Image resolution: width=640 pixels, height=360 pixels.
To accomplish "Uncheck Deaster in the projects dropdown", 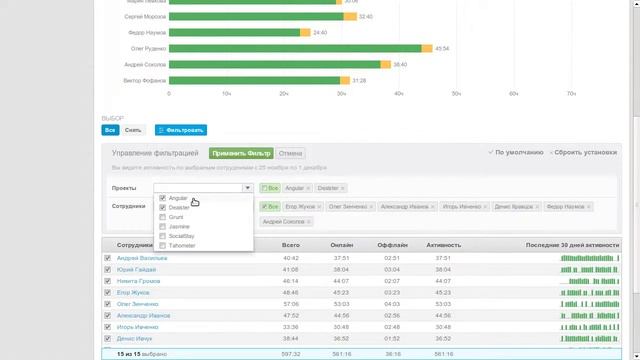I will 162,207.
